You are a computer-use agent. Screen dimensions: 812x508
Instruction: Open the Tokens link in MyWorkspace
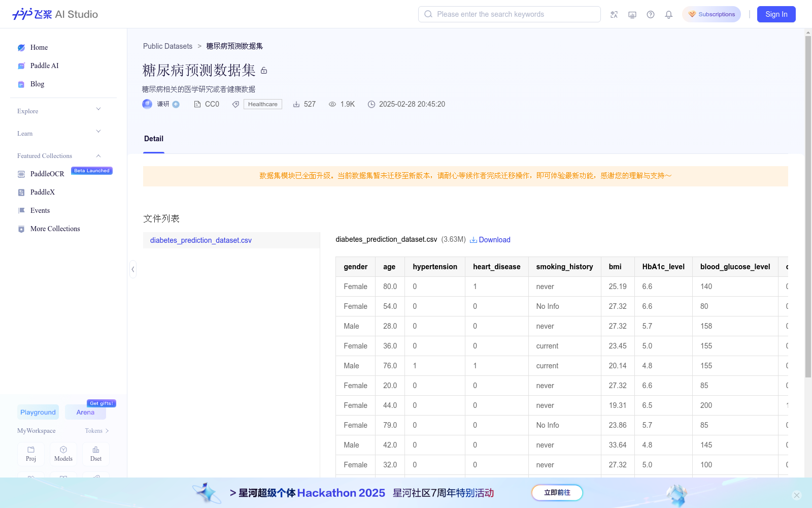click(97, 431)
